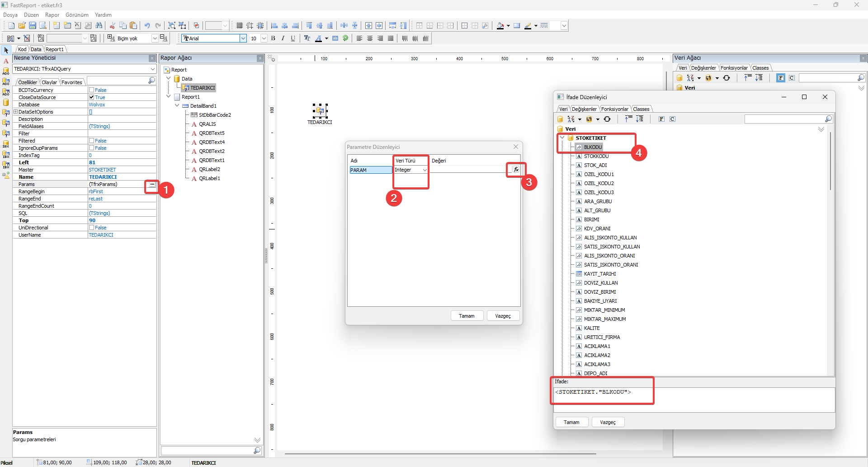Open the Veri Türü Integer dropdown
Screen dimensions: 868x467
(x=425, y=170)
